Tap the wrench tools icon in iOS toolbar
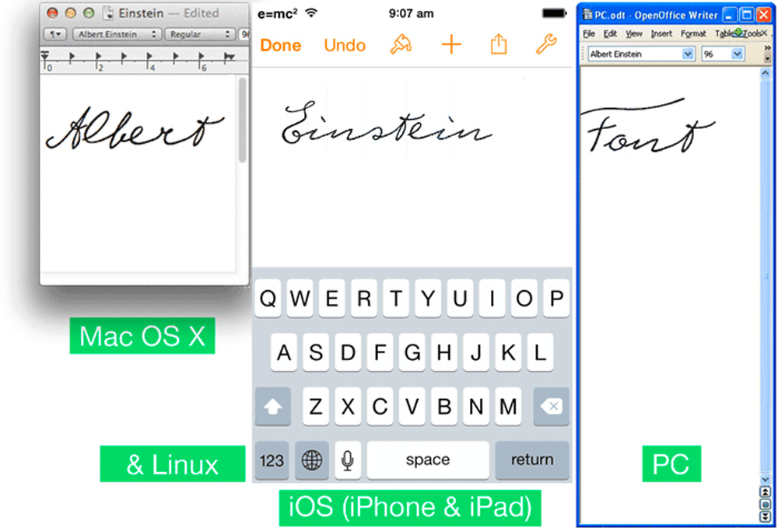Screen dimensions: 778x532 click(x=546, y=44)
